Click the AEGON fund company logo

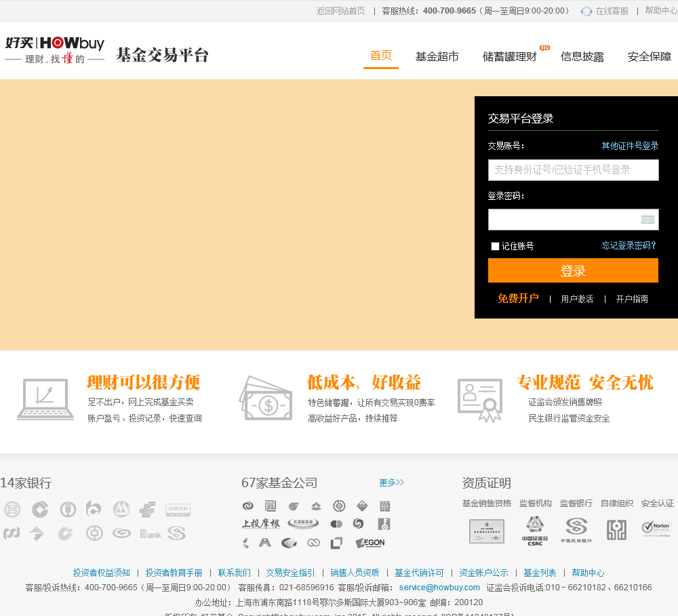pos(370,543)
